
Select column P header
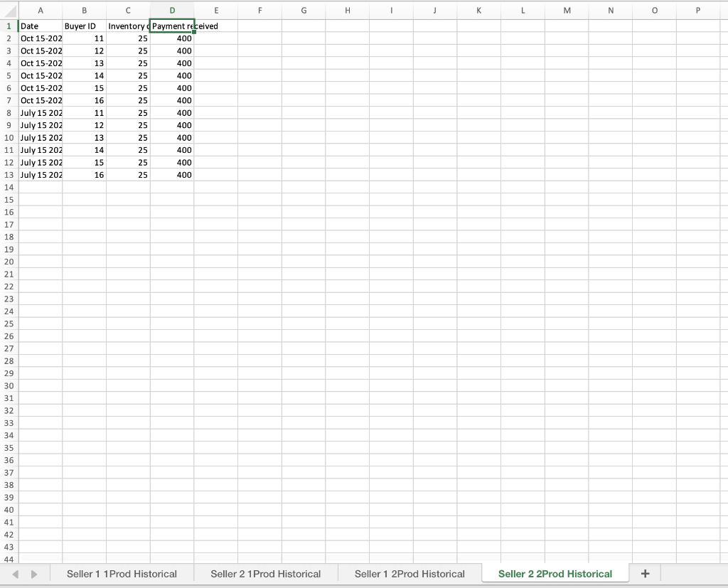[x=698, y=10]
